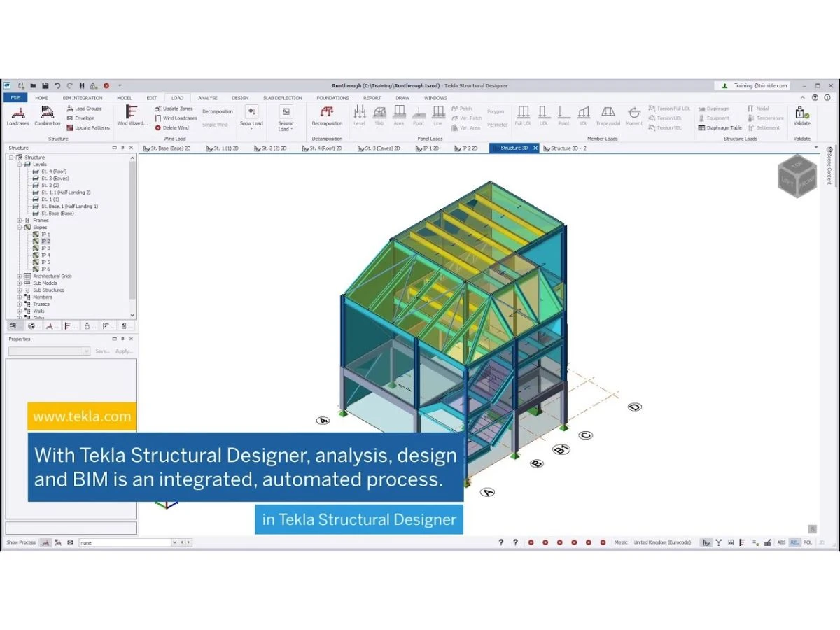Expand the Architectural Grids tree node
The width and height of the screenshot is (840, 630).
pos(20,276)
